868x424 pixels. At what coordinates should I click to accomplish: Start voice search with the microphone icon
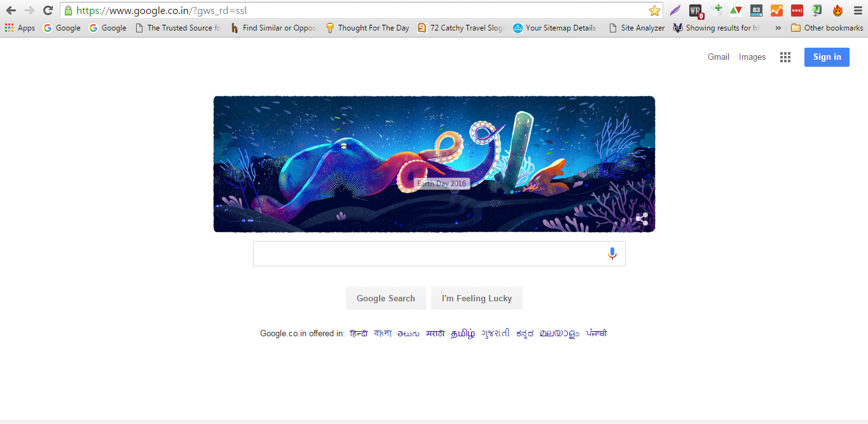click(x=612, y=254)
